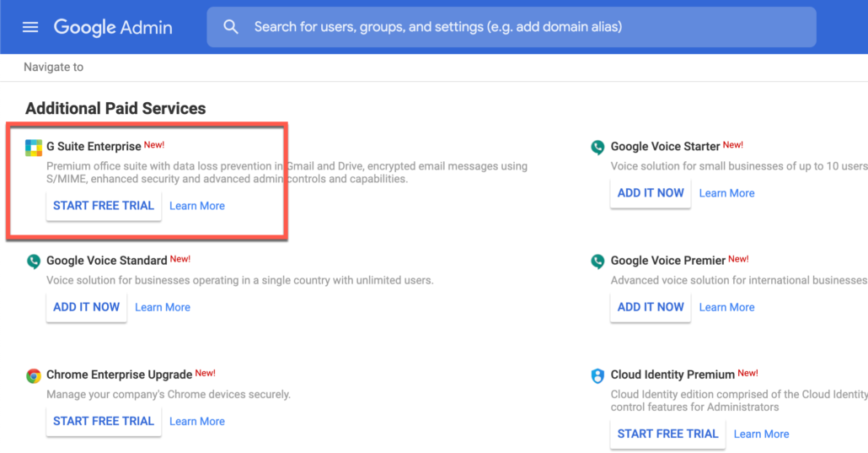
Task: Click the Cloud Identity Premium shield icon
Action: [x=597, y=375]
